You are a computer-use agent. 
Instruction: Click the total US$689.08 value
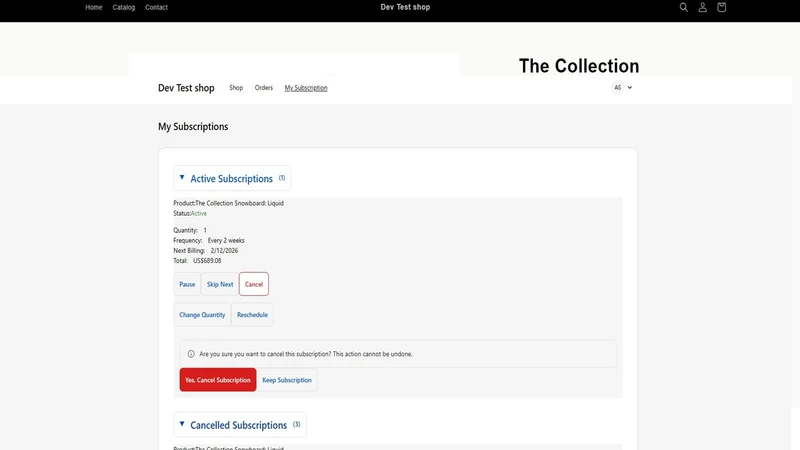pos(207,261)
